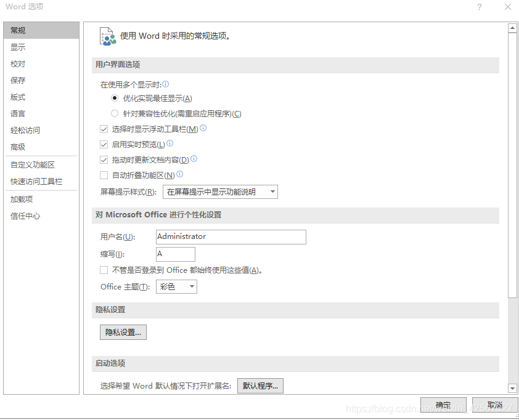The width and height of the screenshot is (519, 420).
Task: Click scrollbar up arrow
Action: [x=512, y=28]
